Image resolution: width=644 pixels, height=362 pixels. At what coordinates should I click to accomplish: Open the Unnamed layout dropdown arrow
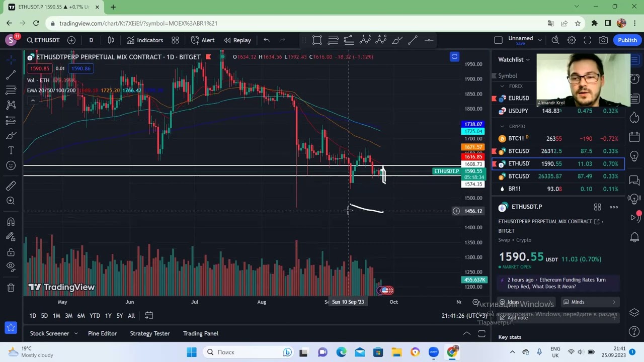(x=540, y=40)
